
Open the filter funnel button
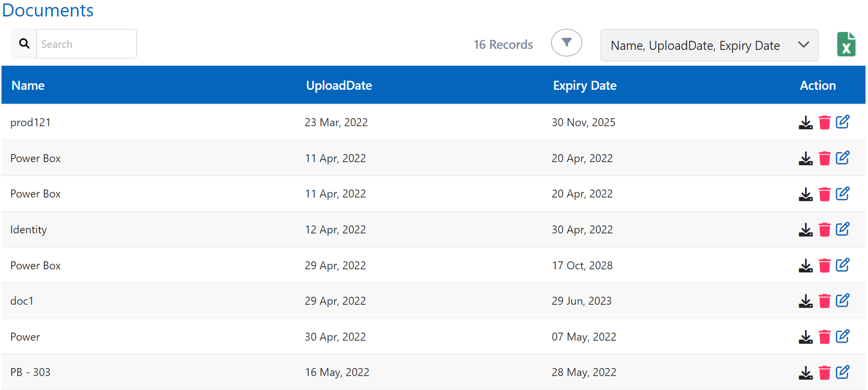(566, 43)
